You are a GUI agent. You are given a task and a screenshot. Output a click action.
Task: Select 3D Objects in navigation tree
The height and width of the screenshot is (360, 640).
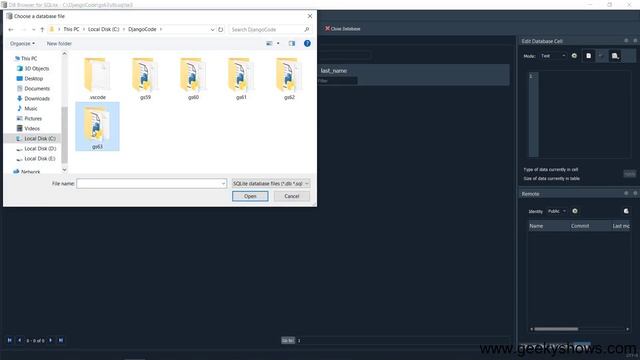pyautogui.click(x=37, y=69)
